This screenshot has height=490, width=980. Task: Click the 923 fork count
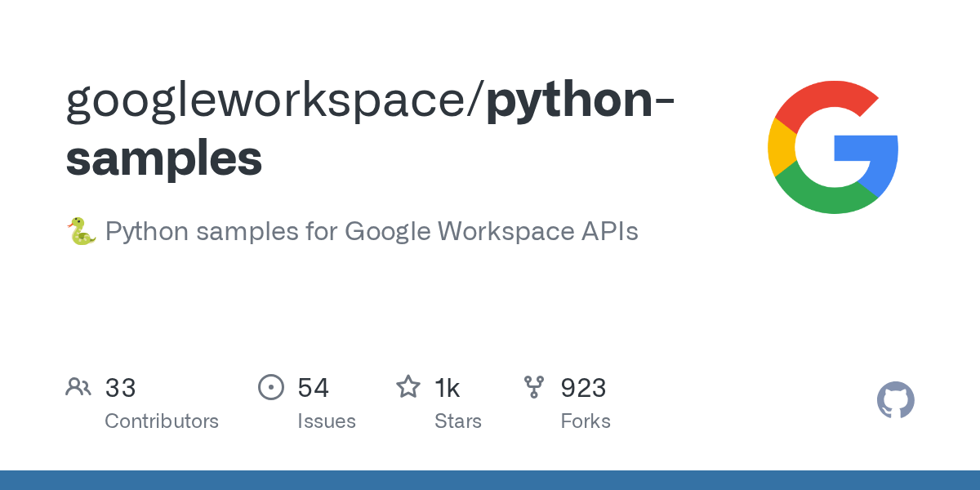583,388
